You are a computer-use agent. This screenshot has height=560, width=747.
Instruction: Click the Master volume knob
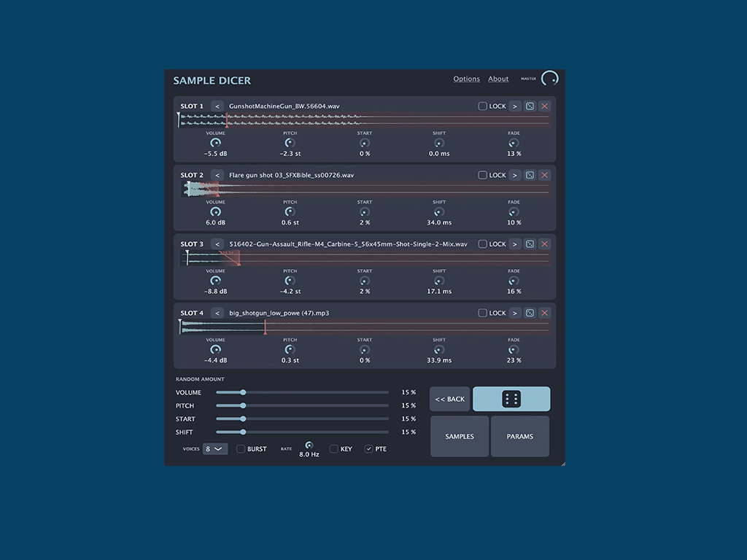pos(550,79)
